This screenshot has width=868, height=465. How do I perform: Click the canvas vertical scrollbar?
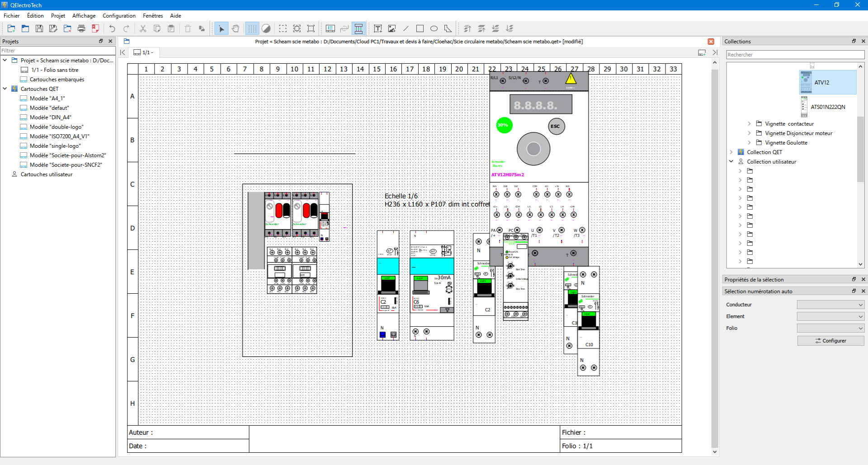(715, 258)
